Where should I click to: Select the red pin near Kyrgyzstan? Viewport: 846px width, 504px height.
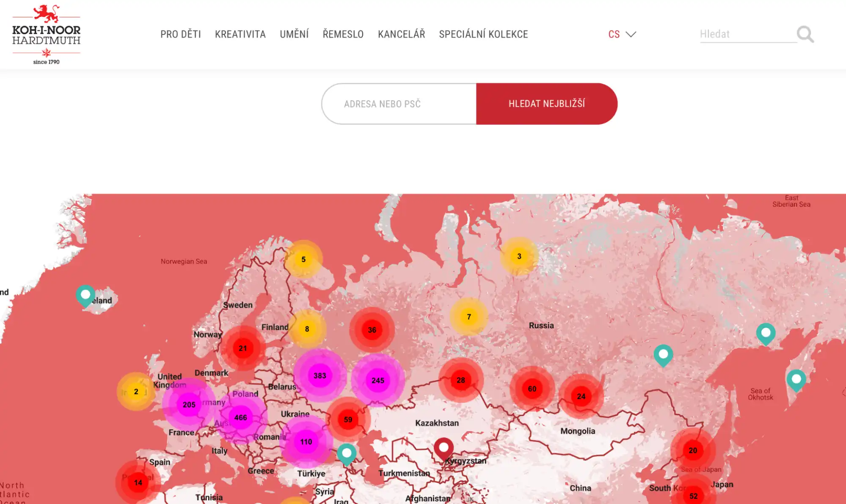[444, 449]
